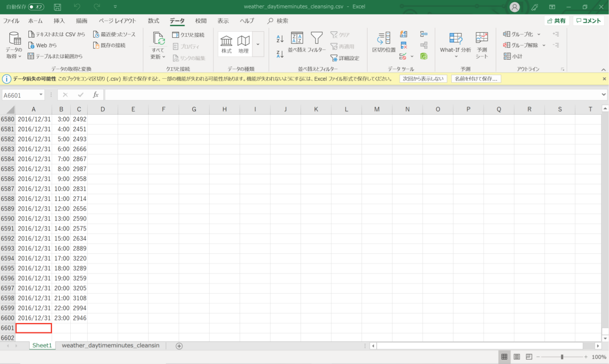The height and width of the screenshot is (364, 609).
Task: Add a new sheet with plus button
Action: coord(179,346)
